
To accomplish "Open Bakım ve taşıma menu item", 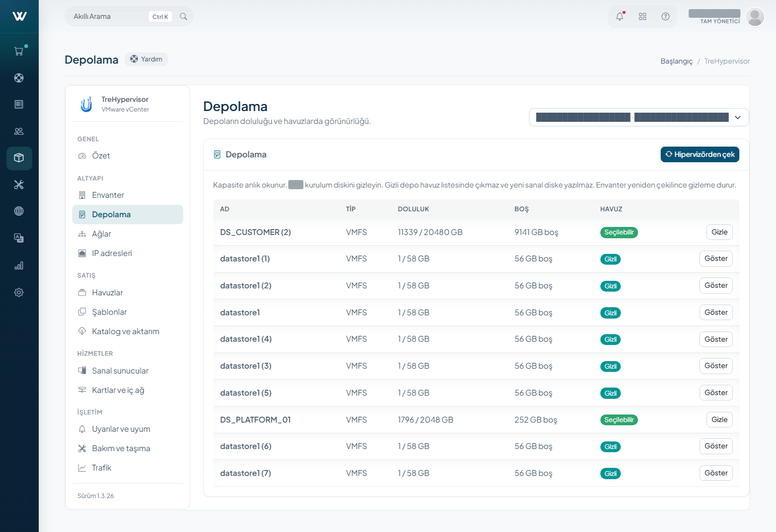I will [128, 448].
